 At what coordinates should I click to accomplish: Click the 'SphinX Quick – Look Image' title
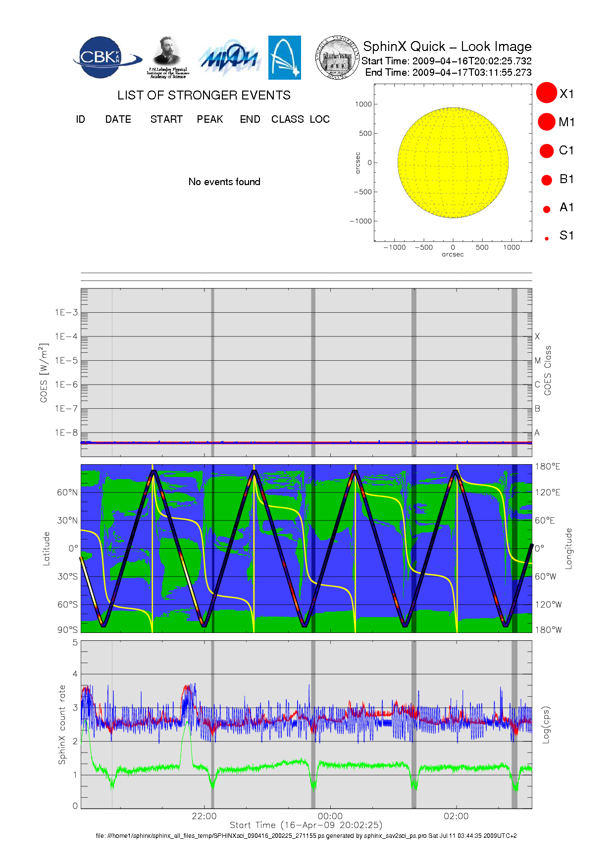pos(447,47)
